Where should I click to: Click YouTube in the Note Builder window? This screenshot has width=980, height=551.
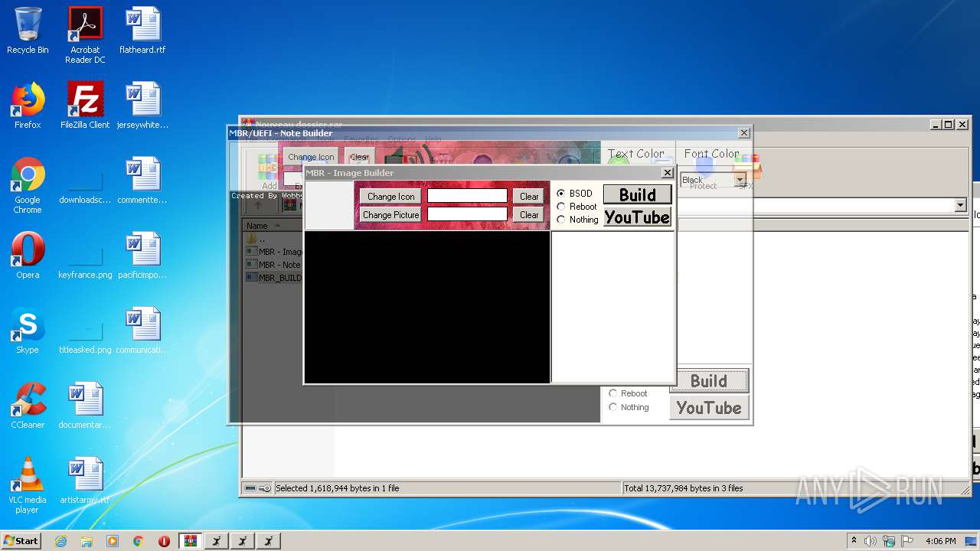pyautogui.click(x=709, y=408)
